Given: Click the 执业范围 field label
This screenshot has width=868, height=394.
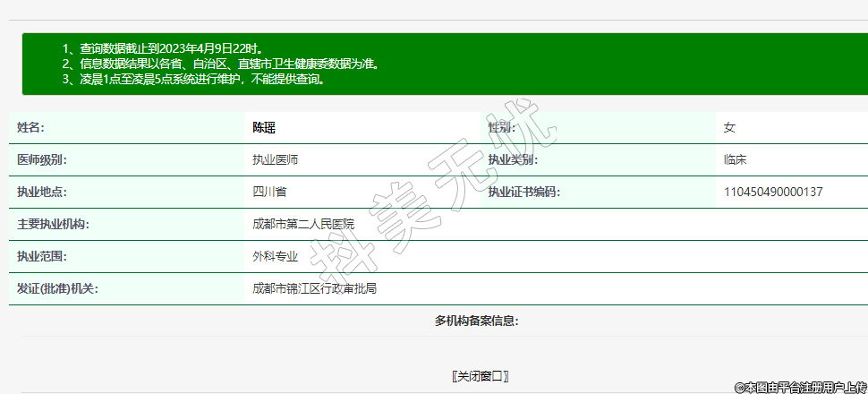Looking at the screenshot, I should (x=42, y=257).
